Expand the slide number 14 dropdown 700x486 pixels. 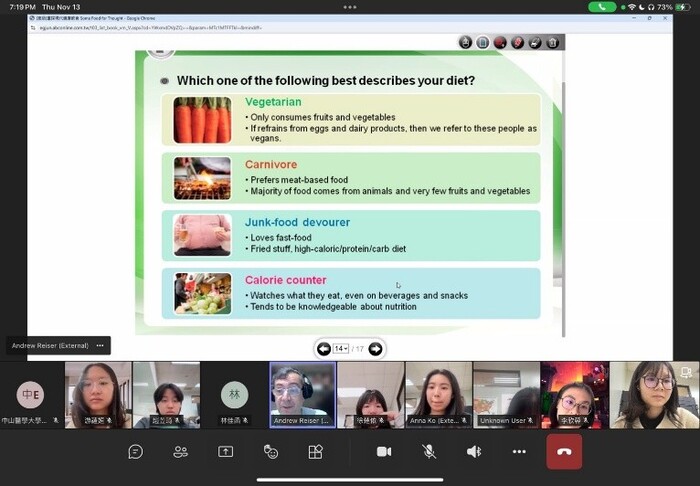(x=341, y=349)
